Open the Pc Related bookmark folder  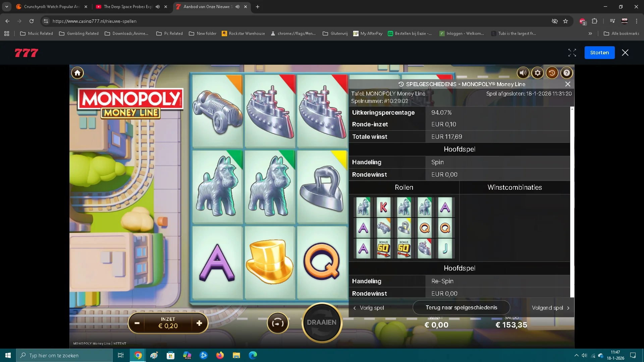click(169, 34)
